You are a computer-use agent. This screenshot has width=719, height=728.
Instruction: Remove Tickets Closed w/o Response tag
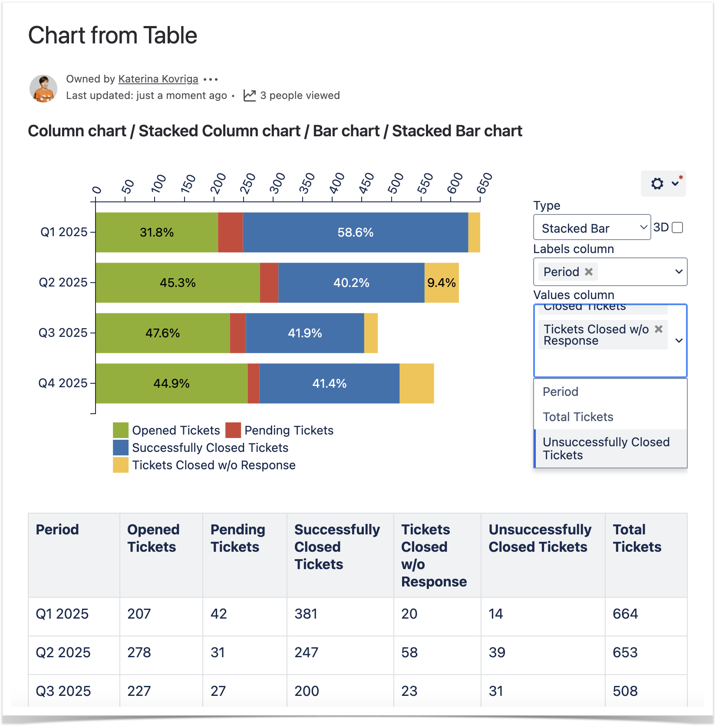pyautogui.click(x=659, y=329)
